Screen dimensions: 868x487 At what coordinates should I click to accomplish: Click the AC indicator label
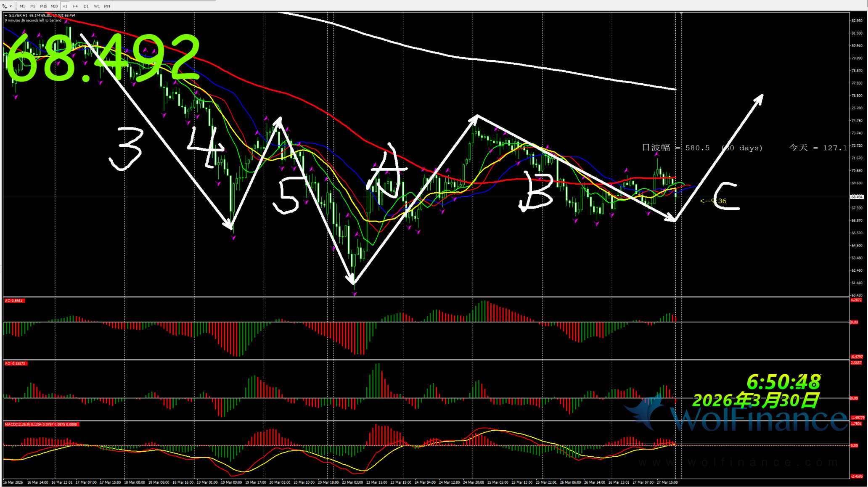(15, 363)
